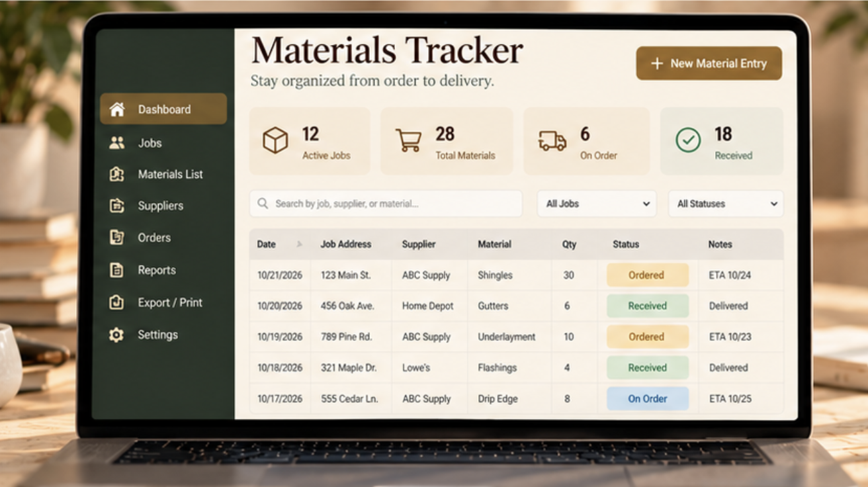The width and height of the screenshot is (868, 487).
Task: Select the "555 Cedar Ln." address cell
Action: (x=349, y=399)
